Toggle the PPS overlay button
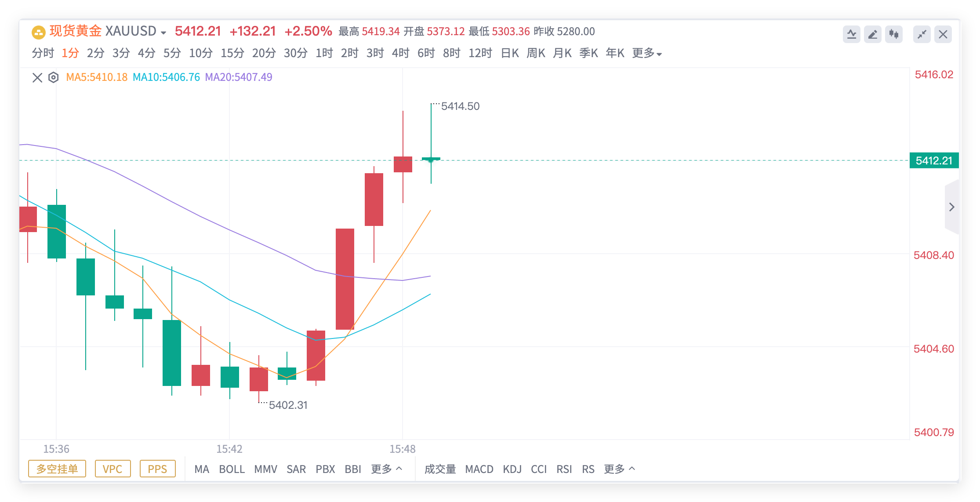The height and width of the screenshot is (502, 980). pyautogui.click(x=157, y=469)
